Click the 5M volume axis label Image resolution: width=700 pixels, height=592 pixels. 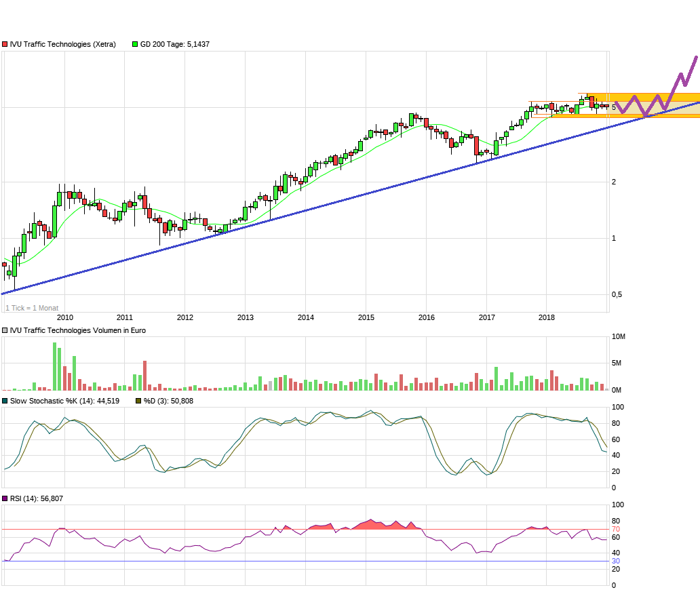coord(617,363)
